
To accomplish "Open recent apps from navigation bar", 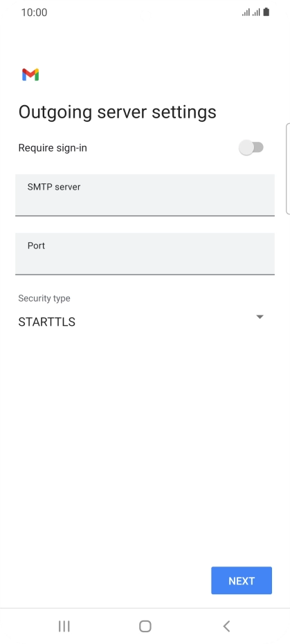I will coord(64,626).
